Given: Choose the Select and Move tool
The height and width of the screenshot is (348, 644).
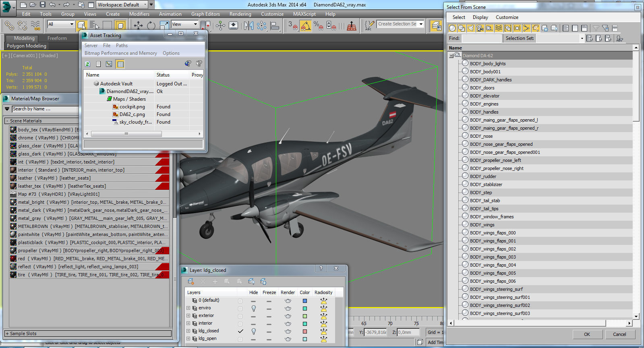Looking at the screenshot, I should (x=138, y=25).
